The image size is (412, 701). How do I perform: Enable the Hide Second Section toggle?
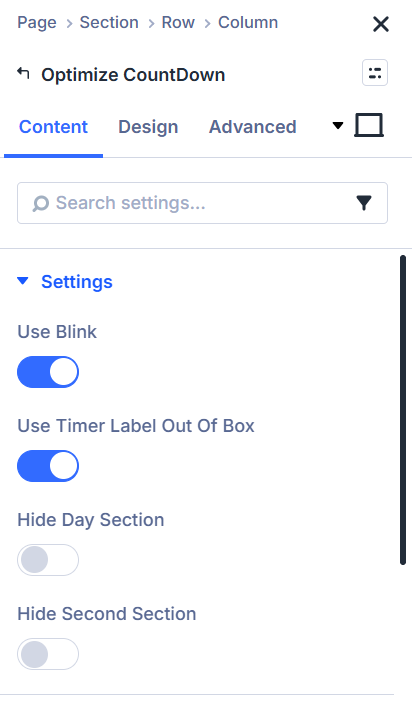(48, 654)
